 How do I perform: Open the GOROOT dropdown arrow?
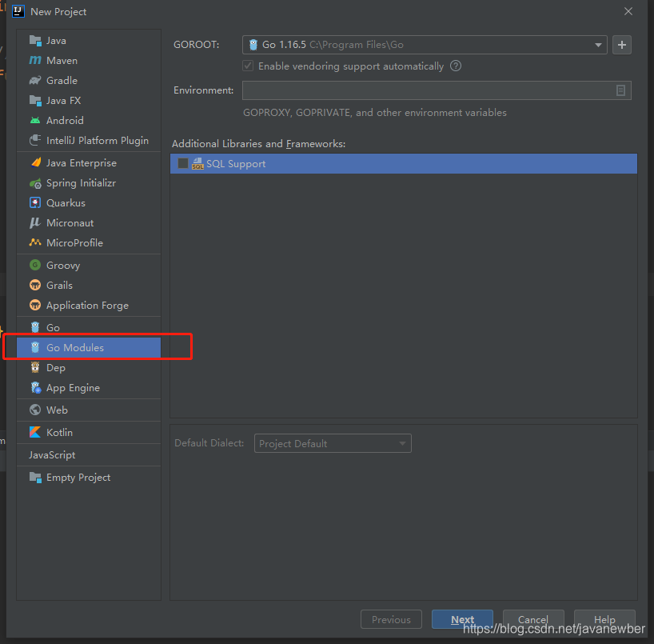(x=598, y=45)
